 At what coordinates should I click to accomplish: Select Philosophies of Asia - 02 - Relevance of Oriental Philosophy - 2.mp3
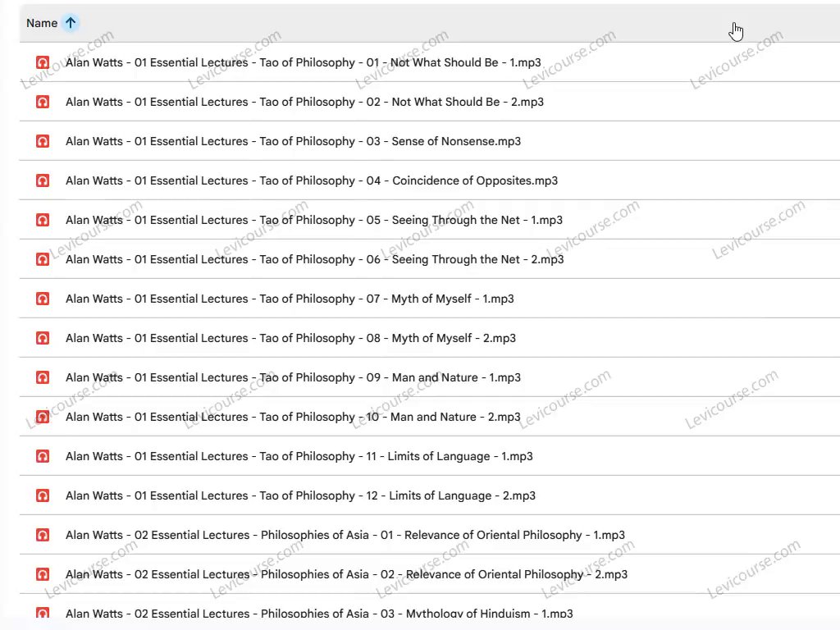(430, 574)
